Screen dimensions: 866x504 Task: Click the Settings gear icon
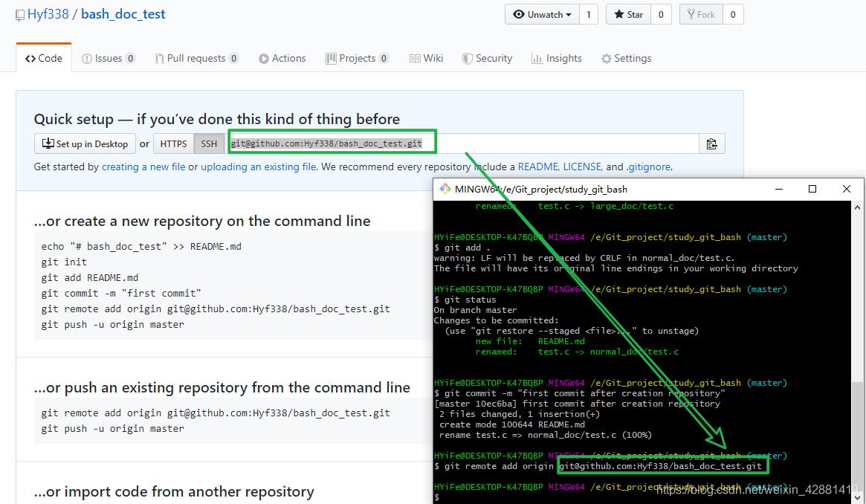coord(607,59)
